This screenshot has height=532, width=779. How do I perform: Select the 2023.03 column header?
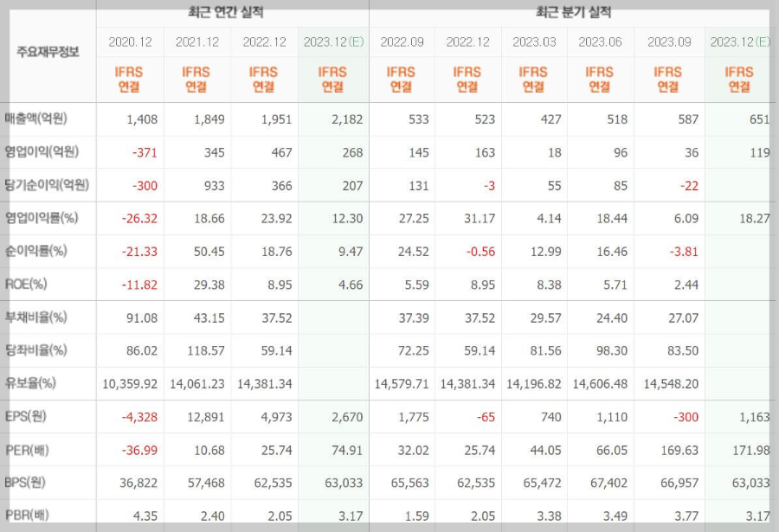[534, 42]
